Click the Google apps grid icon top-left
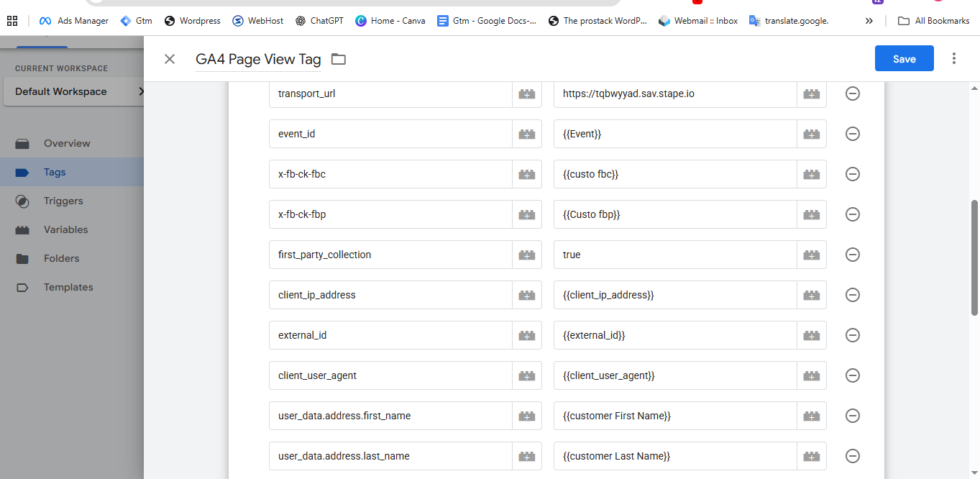The width and height of the screenshot is (980, 479). [12, 20]
